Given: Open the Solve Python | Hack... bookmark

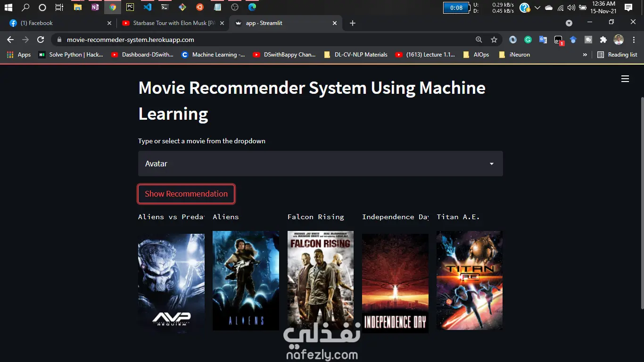Looking at the screenshot, I should (x=71, y=55).
